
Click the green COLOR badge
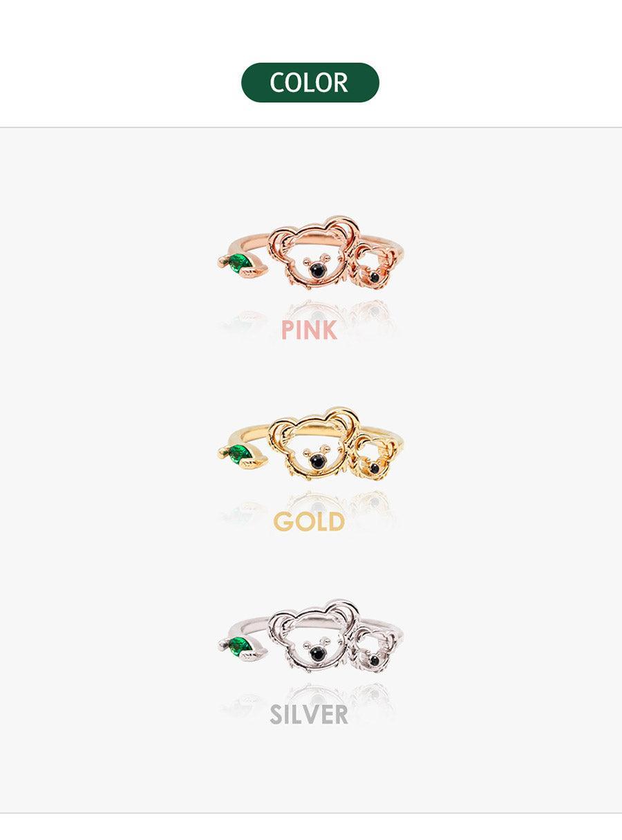pos(310,82)
